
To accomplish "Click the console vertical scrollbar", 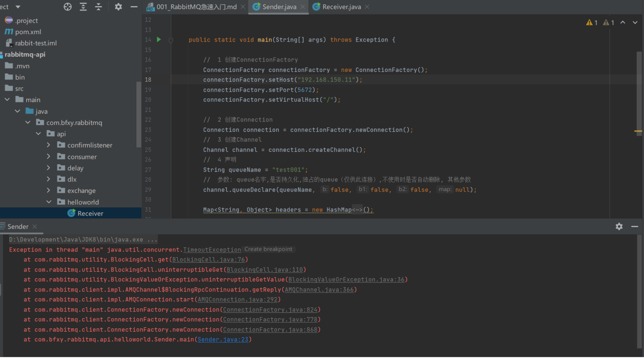I will point(640,291).
